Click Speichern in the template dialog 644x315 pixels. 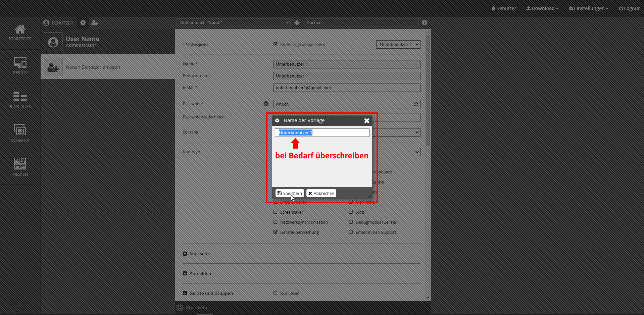tap(290, 193)
